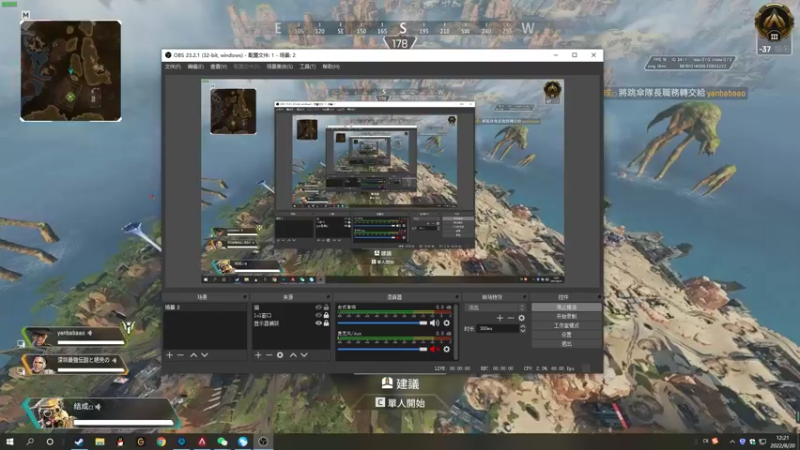Decrease transition duration with down stepper
Viewport: 800px width, 450px height.
522,331
